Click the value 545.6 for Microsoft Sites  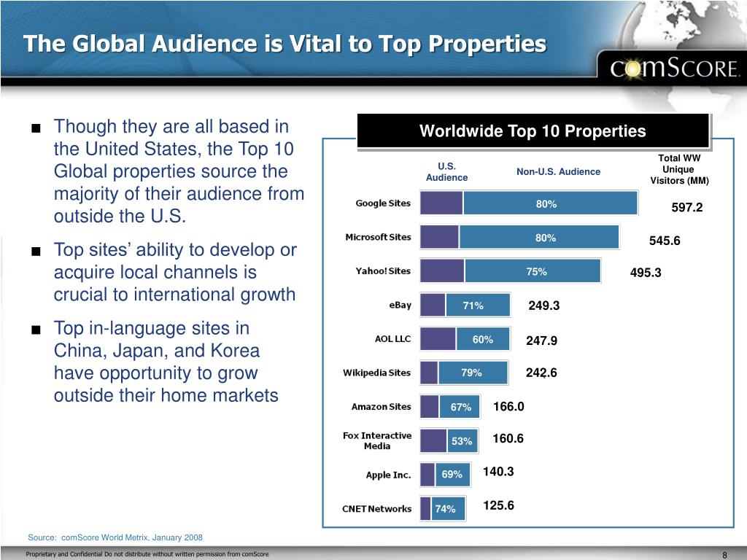(665, 241)
